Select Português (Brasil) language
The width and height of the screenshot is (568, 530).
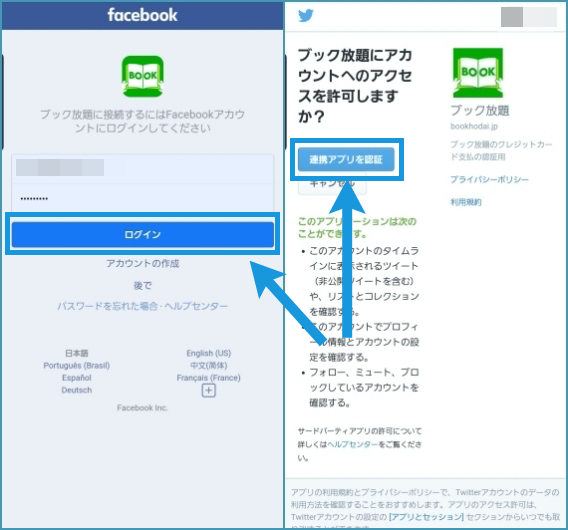click(x=76, y=366)
